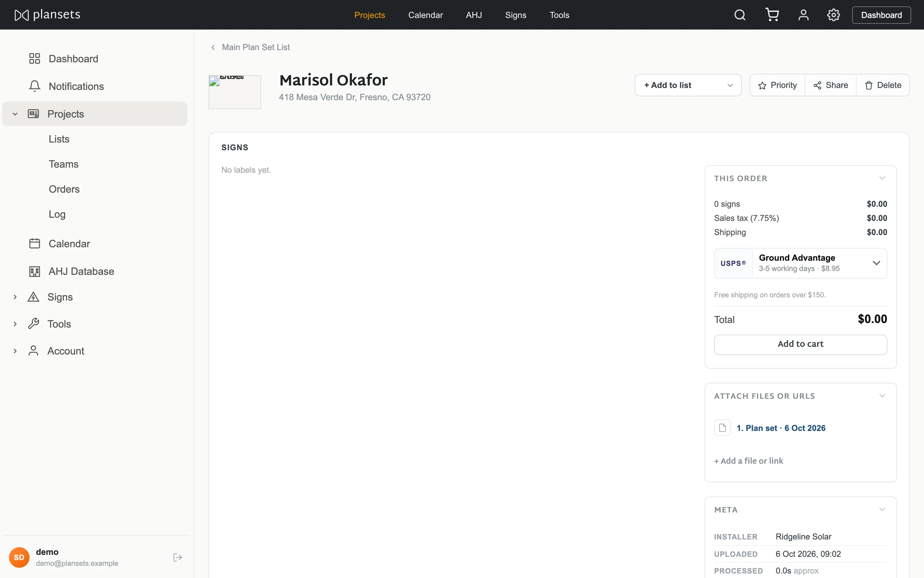Collapse the Meta panel

(882, 509)
